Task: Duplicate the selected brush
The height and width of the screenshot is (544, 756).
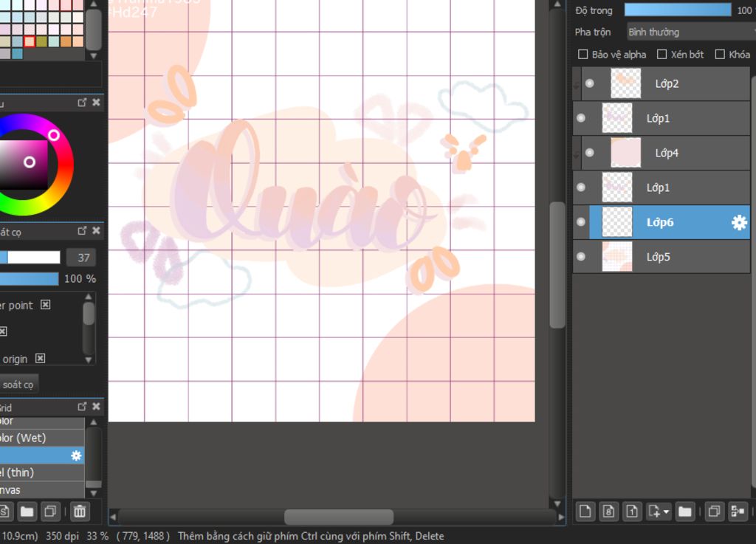Action: (x=50, y=512)
